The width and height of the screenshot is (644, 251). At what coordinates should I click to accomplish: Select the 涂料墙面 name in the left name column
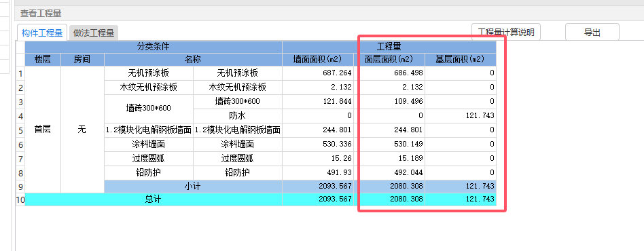click(x=148, y=144)
